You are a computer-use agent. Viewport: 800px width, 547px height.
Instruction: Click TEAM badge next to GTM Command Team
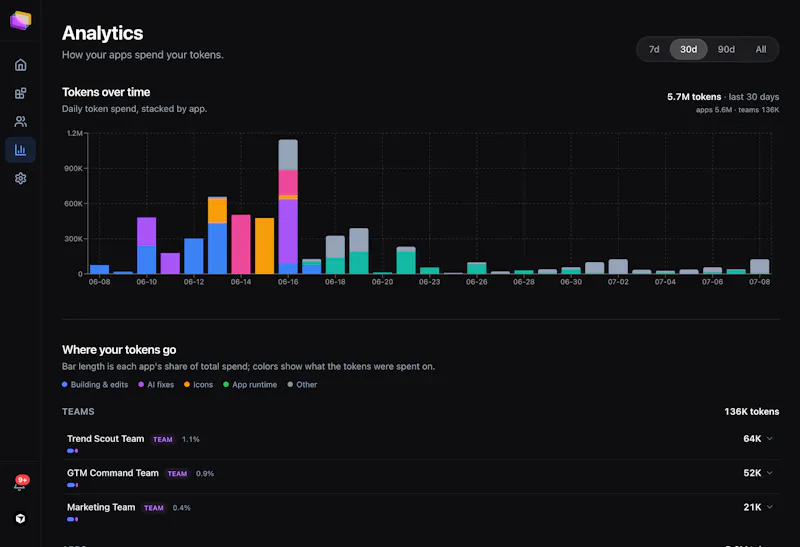177,474
